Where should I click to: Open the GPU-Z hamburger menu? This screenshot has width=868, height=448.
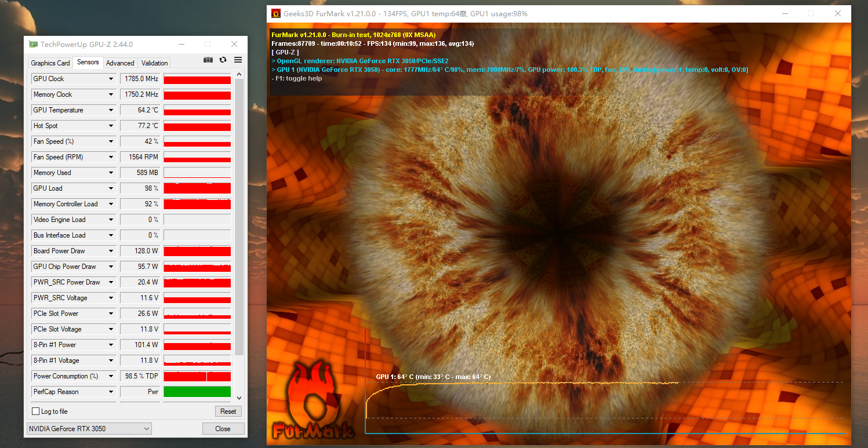pyautogui.click(x=238, y=60)
